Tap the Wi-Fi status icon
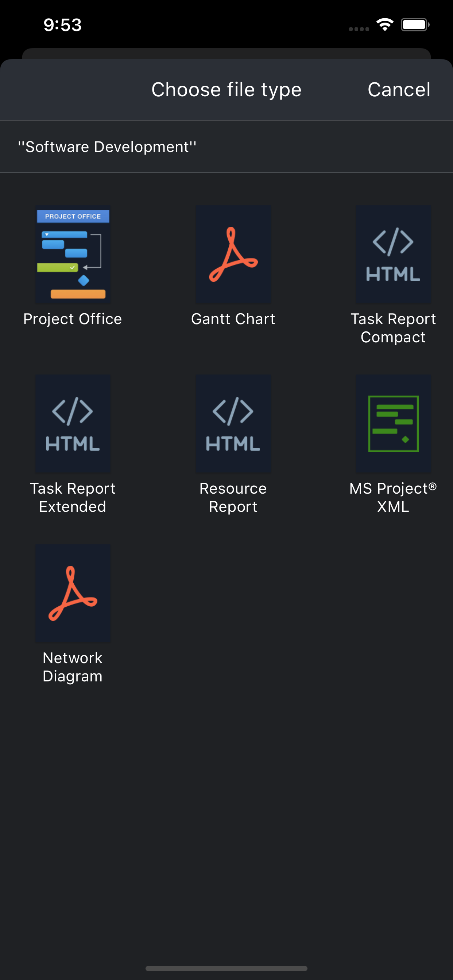The height and width of the screenshot is (980, 453). [385, 25]
